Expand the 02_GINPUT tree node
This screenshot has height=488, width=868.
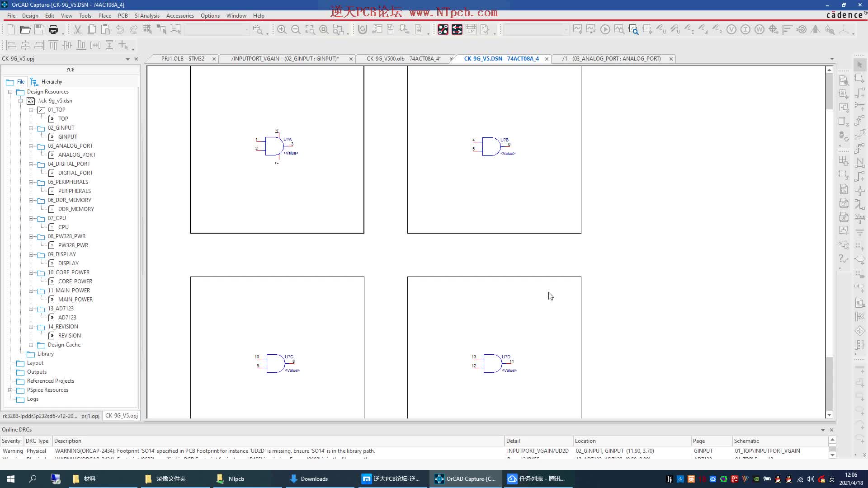[x=32, y=127]
